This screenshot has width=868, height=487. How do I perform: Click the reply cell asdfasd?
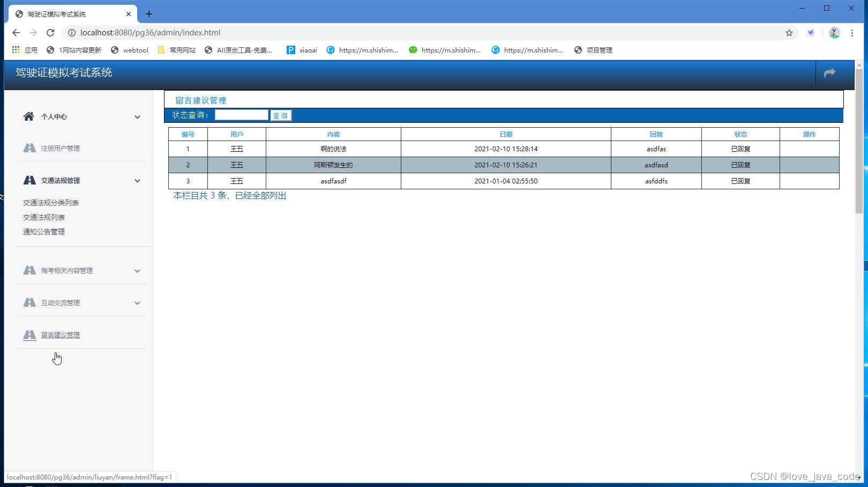tap(656, 165)
